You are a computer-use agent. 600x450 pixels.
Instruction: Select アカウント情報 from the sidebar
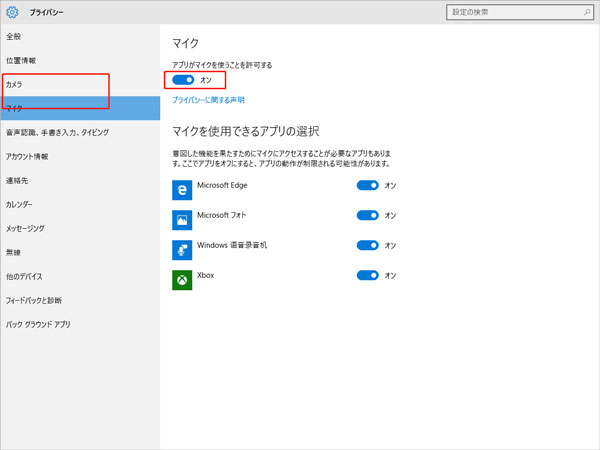pyautogui.click(x=26, y=157)
